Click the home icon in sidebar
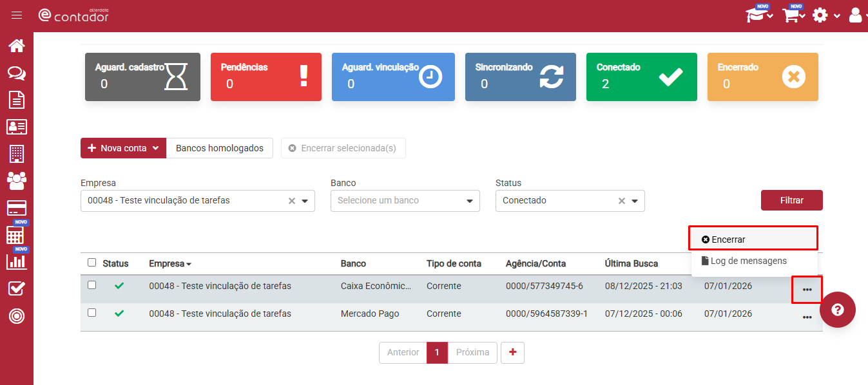This screenshot has width=868, height=385. click(x=17, y=46)
